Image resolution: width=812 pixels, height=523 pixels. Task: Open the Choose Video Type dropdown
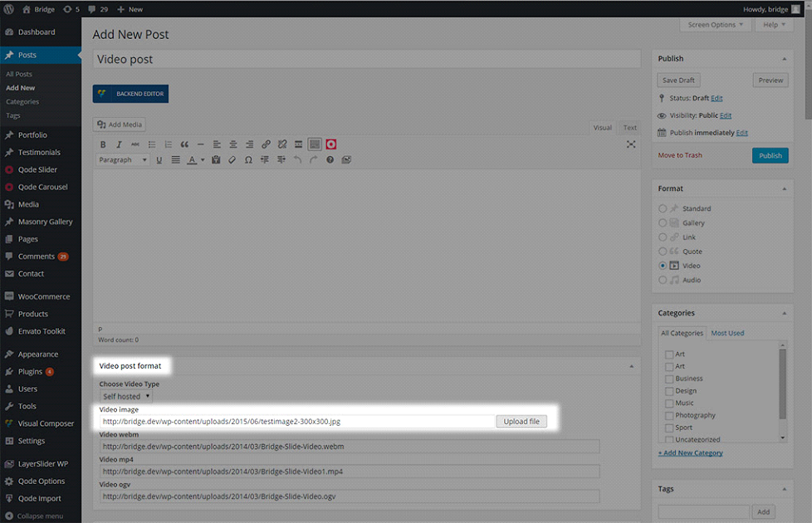tap(126, 397)
